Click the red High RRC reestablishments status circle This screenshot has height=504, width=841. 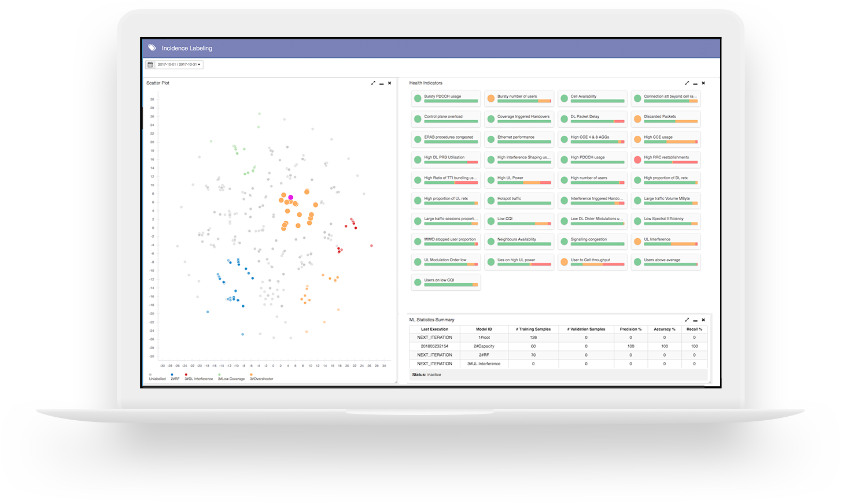[637, 160]
